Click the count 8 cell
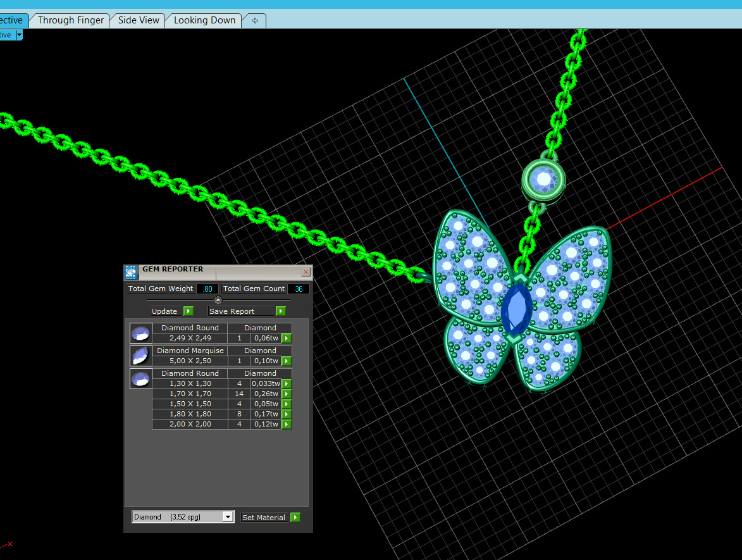The height and width of the screenshot is (560, 742). [x=239, y=414]
